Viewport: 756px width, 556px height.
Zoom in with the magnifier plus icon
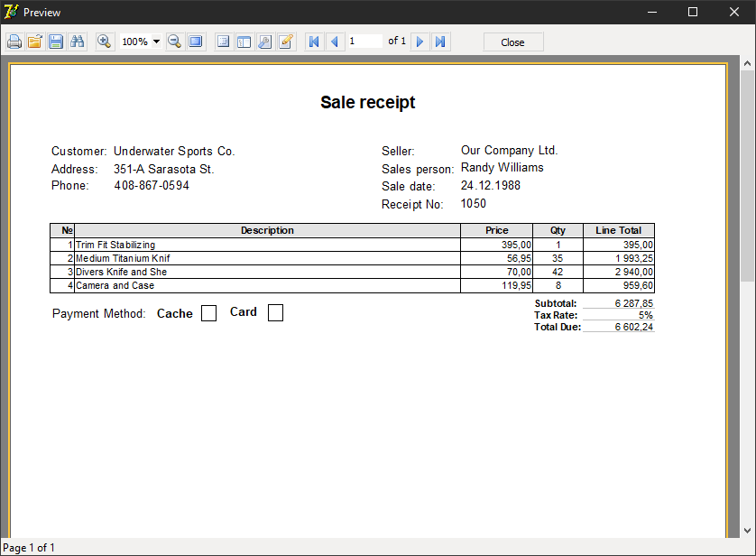tap(104, 42)
